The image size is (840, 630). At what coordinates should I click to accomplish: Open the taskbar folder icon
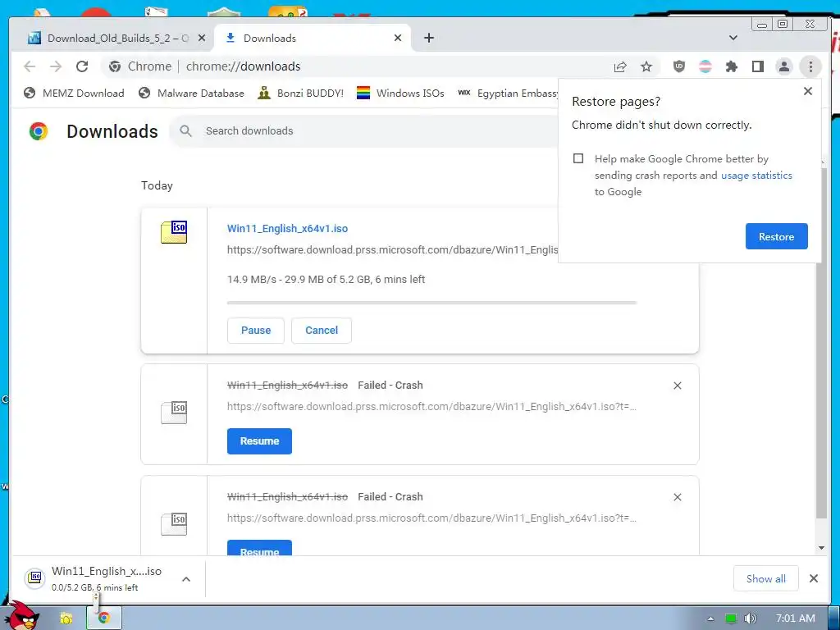[x=66, y=619]
